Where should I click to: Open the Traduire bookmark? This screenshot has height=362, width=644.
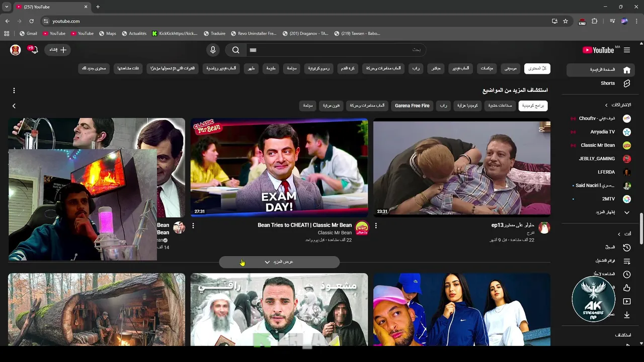click(214, 34)
